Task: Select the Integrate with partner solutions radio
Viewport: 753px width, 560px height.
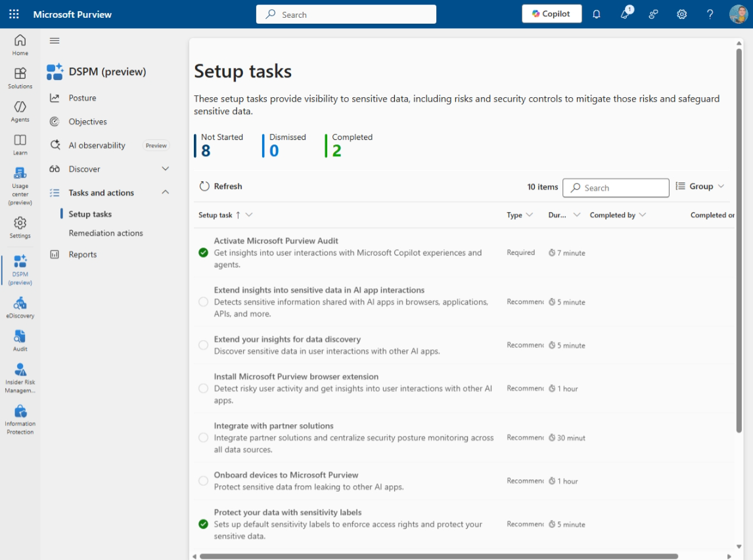Action: pos(203,438)
